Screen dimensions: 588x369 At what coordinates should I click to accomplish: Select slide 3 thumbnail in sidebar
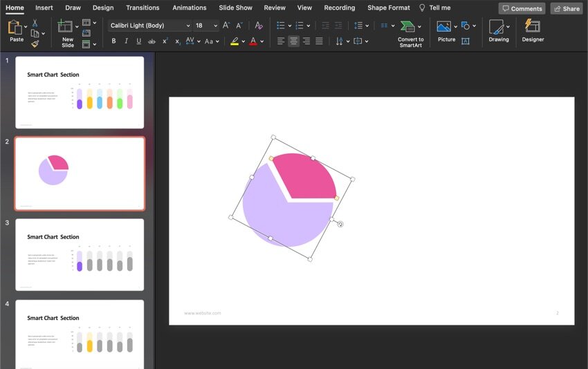click(80, 255)
